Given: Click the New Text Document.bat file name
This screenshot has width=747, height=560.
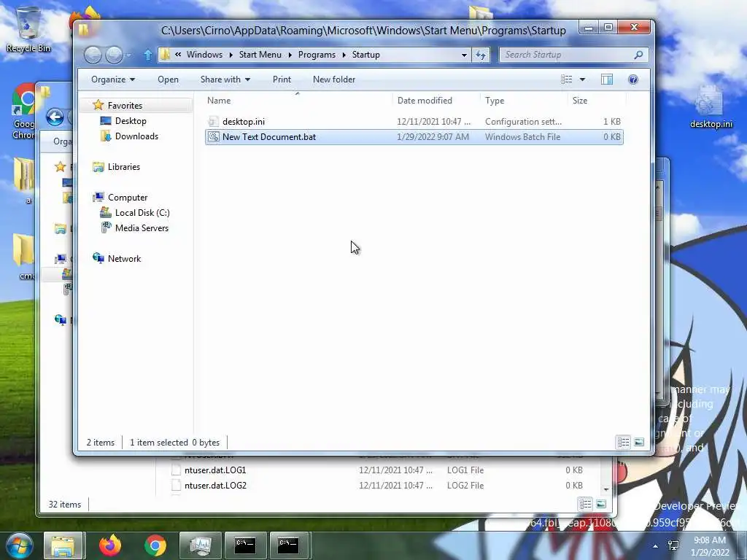Looking at the screenshot, I should click(x=269, y=137).
